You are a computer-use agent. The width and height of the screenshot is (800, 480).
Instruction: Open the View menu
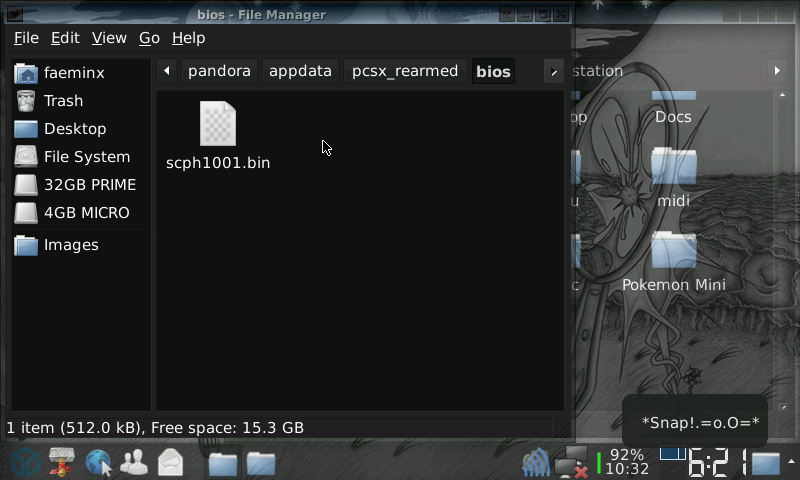(x=109, y=38)
